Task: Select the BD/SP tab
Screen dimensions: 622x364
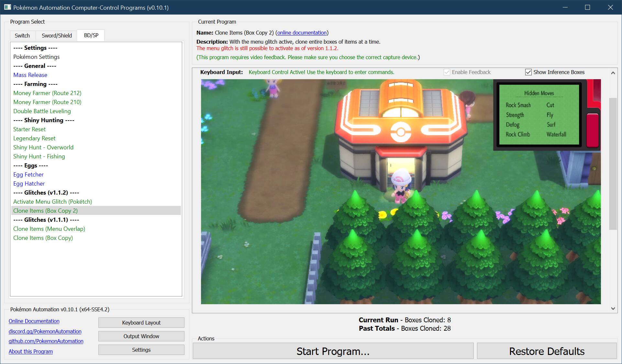Action: pos(91,35)
